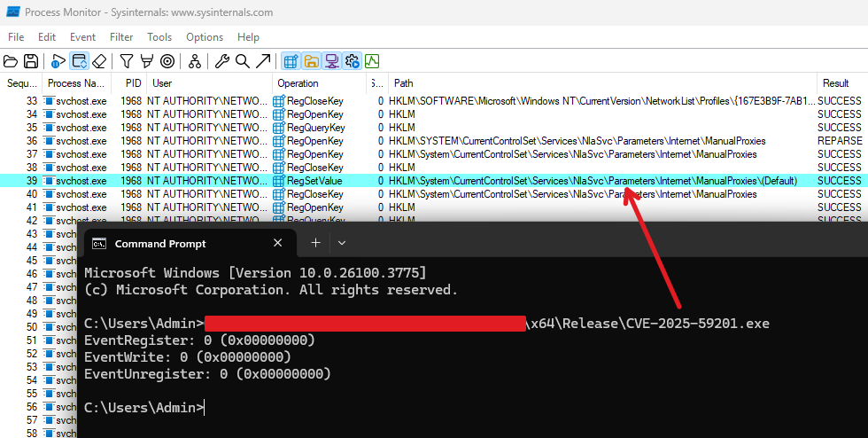
Task: Open the Filter funnel icon
Action: [127, 61]
